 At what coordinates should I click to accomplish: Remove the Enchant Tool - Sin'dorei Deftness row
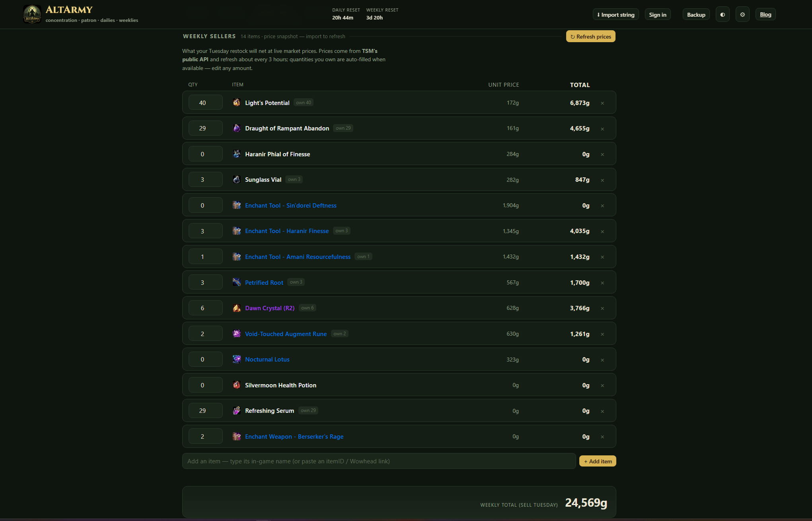(x=602, y=206)
